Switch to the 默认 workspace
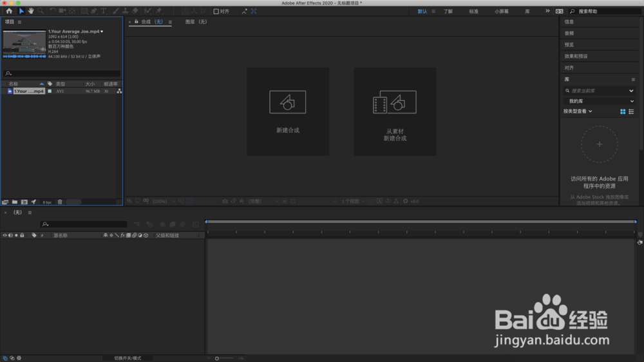 (422, 12)
